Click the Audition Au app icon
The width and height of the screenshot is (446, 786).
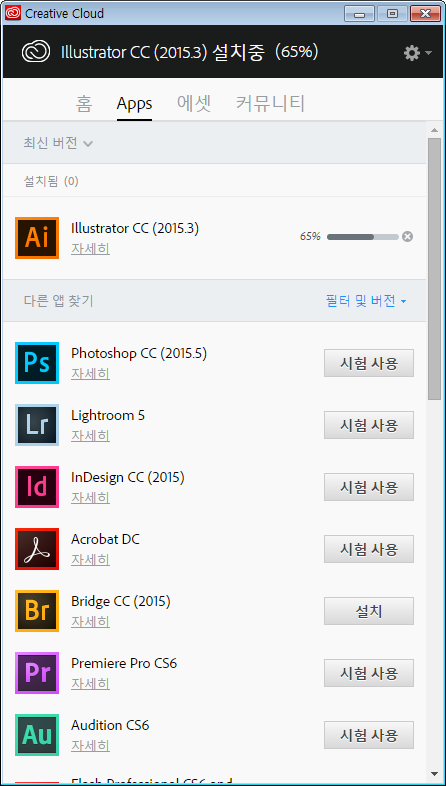(x=37, y=735)
